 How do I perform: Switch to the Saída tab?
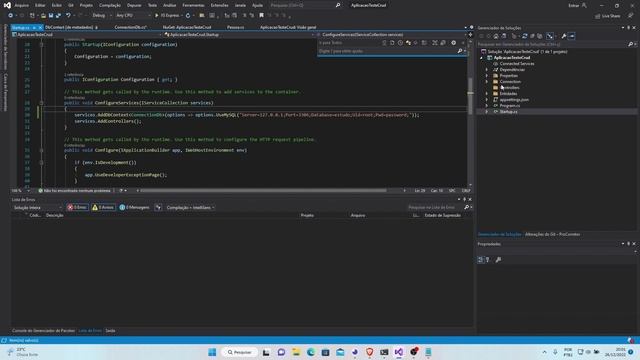click(110, 331)
